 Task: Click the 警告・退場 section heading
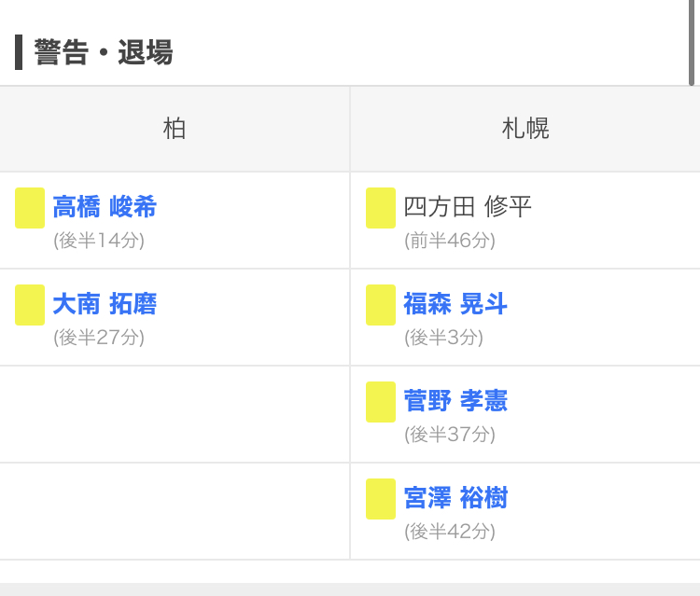[104, 52]
